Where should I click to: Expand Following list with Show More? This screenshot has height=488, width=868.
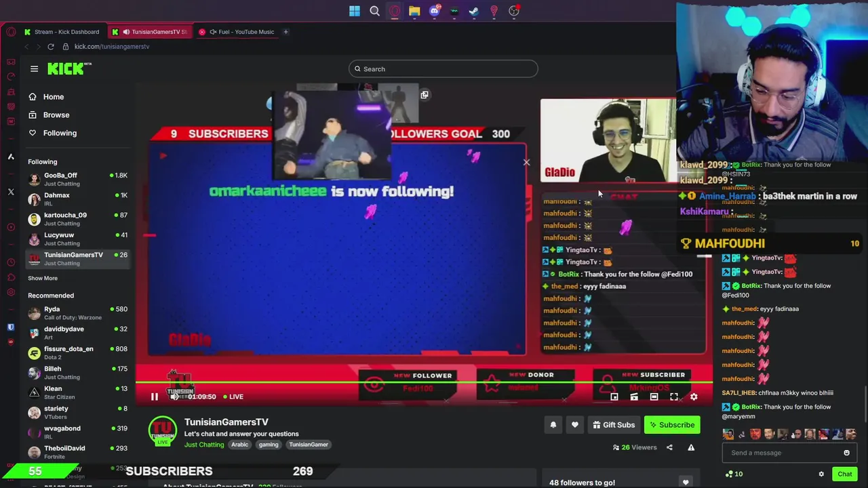tap(43, 278)
